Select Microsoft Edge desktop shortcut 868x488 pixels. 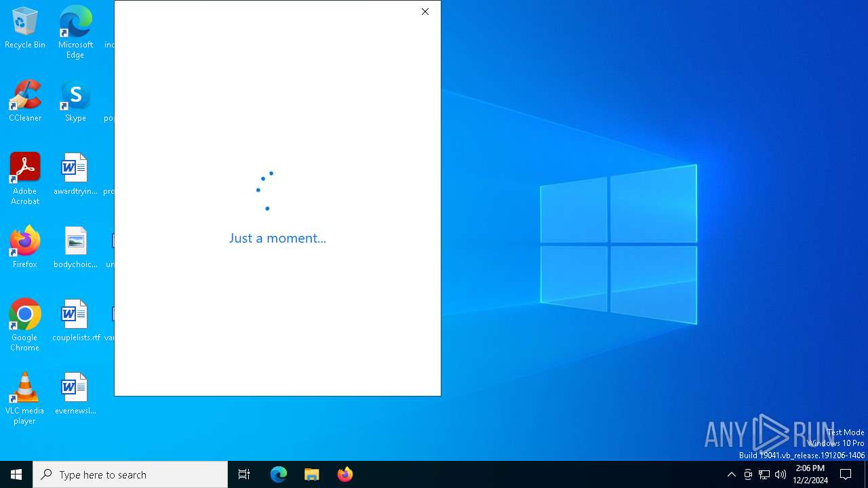(x=75, y=33)
